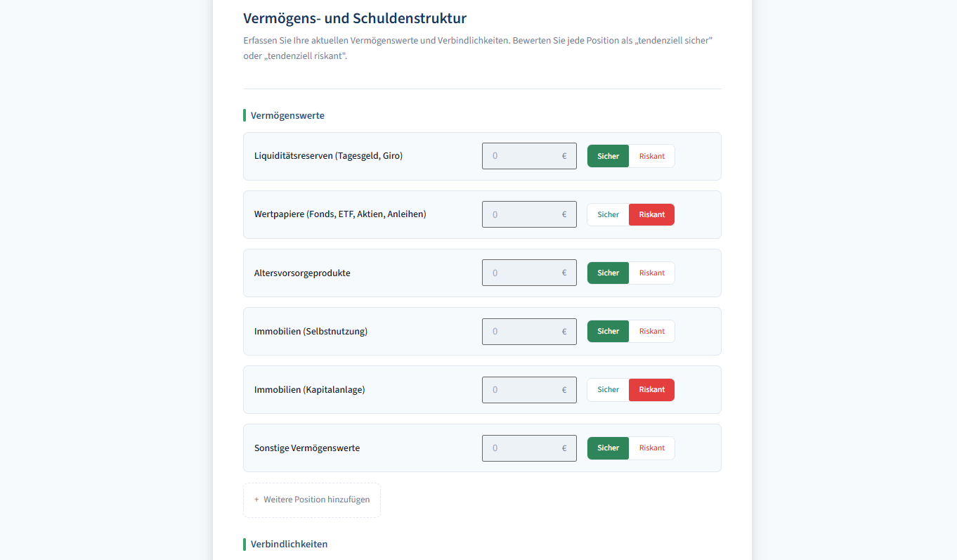Focus the Sonstige Vermögenswerte amount field
Viewport: 957px width, 560px height.
(x=529, y=448)
